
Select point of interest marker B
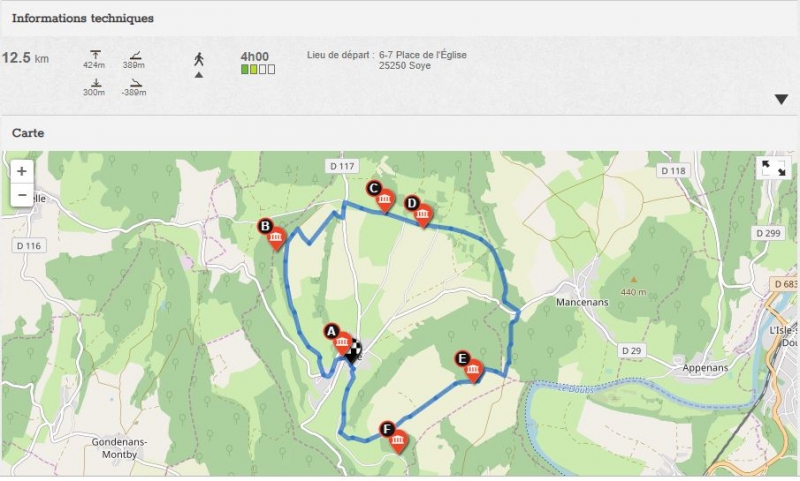click(x=271, y=235)
